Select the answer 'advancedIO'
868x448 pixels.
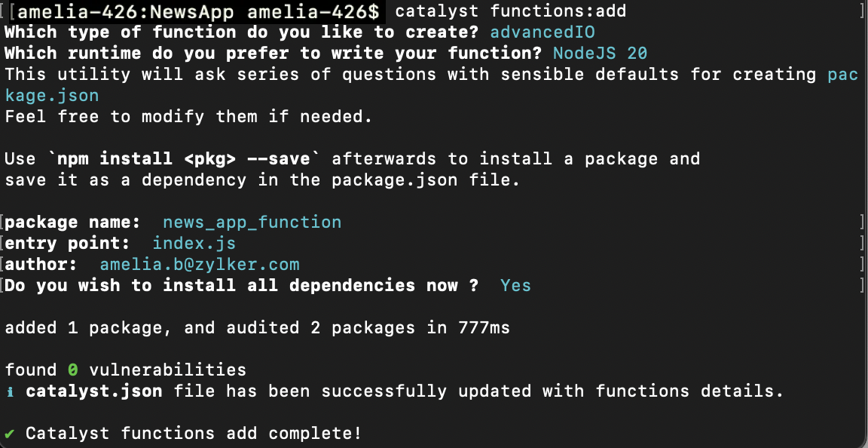click(542, 32)
